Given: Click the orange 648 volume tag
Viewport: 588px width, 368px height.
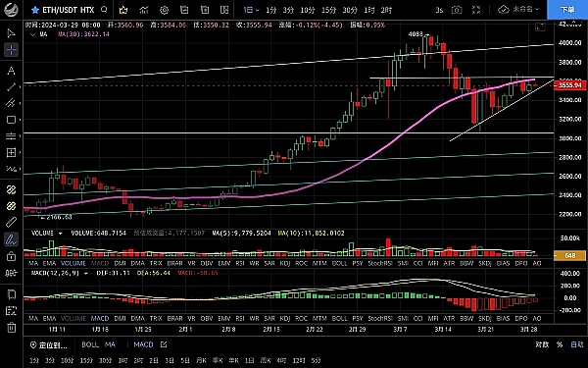Looking at the screenshot, I should 569,256.
